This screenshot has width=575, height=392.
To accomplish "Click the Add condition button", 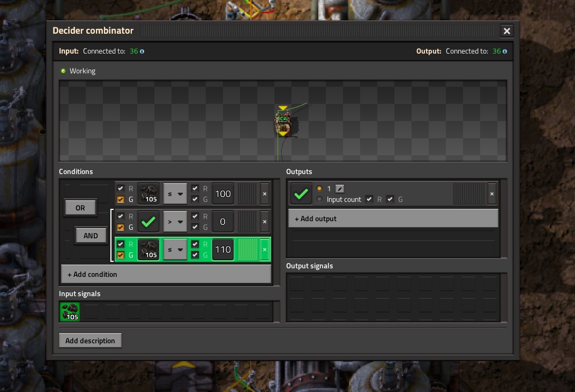I will (166, 274).
